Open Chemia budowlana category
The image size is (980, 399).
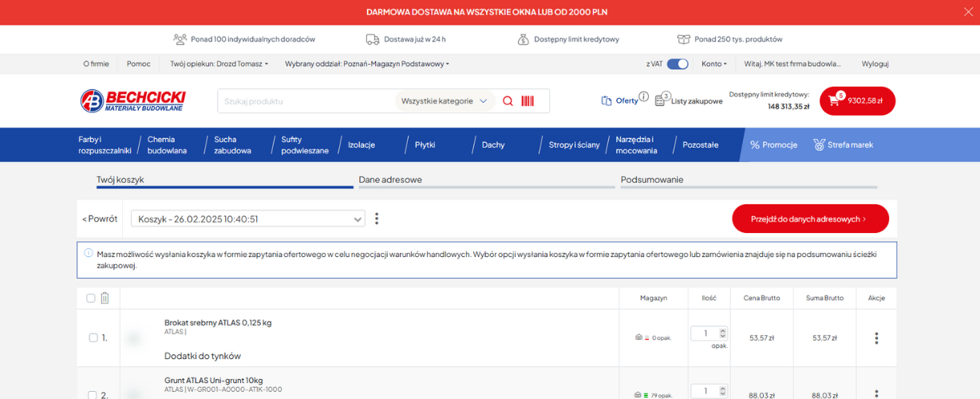(168, 144)
